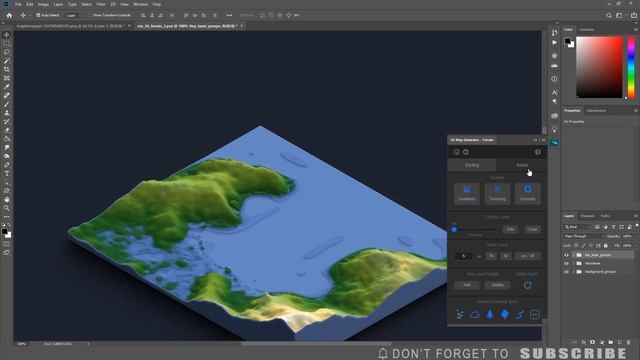Screen dimensions: 640x360
Task: Toggle the layer filter on/off switch
Action: 636,226
